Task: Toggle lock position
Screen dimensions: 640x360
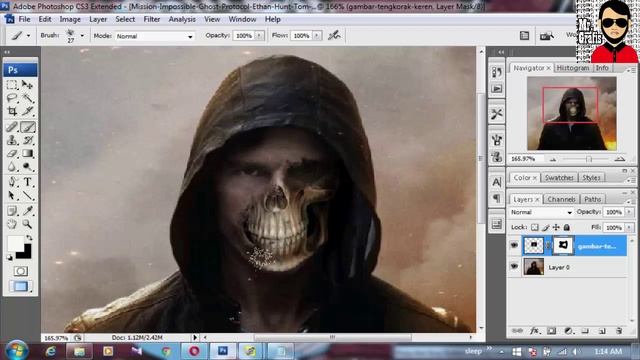Action: [556, 227]
